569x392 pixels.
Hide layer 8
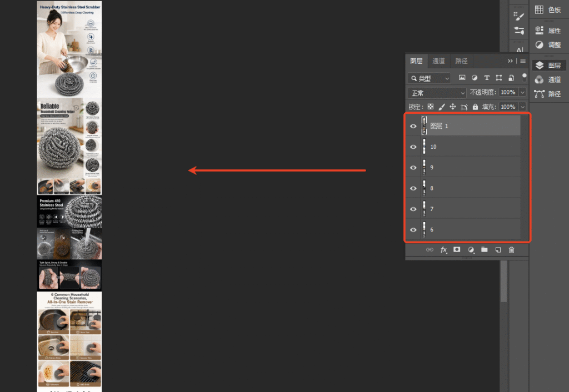click(413, 188)
